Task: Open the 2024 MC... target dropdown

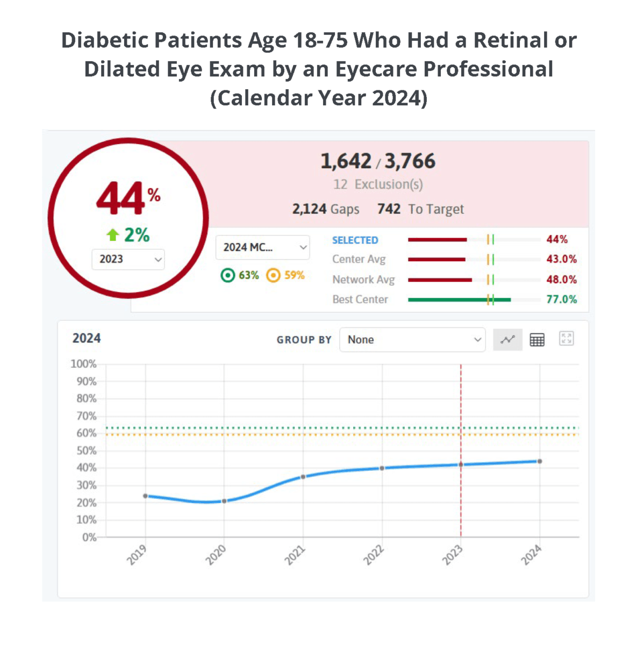Action: (x=263, y=247)
